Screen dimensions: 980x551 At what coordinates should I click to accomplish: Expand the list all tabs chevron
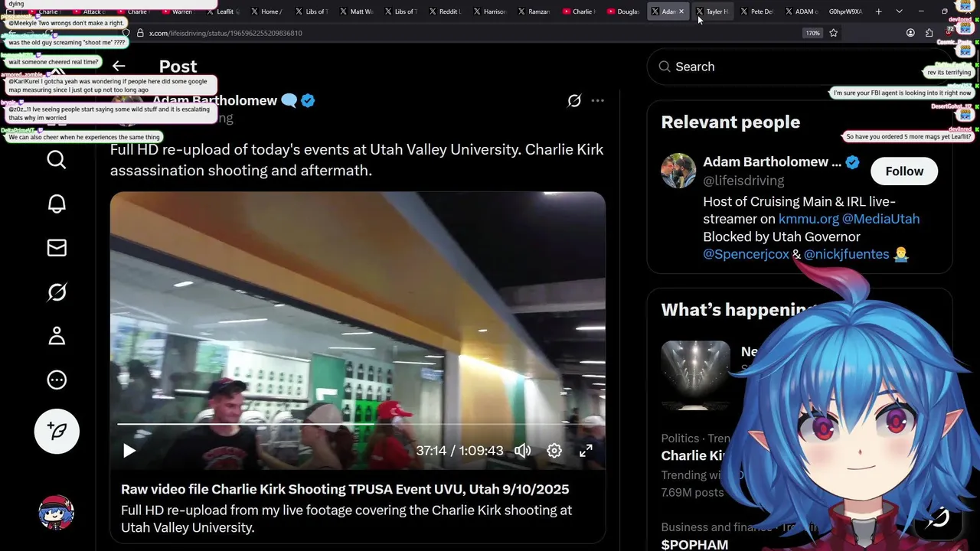(899, 11)
